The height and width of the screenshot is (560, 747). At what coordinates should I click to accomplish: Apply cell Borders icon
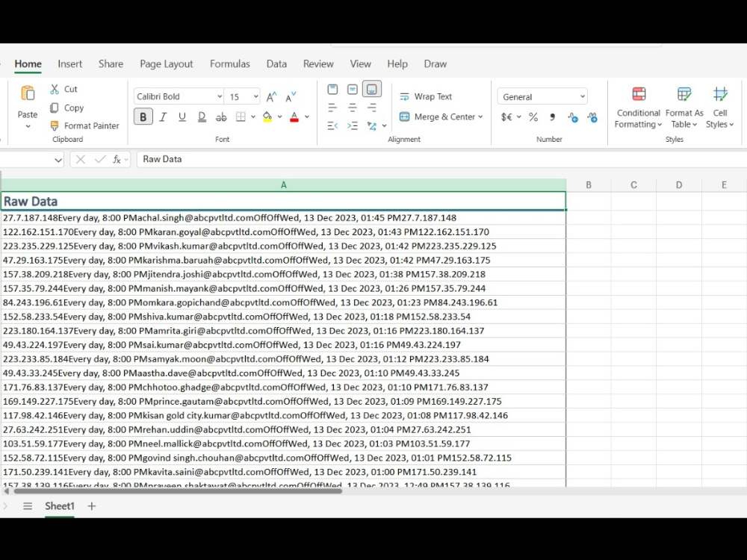coord(241,117)
